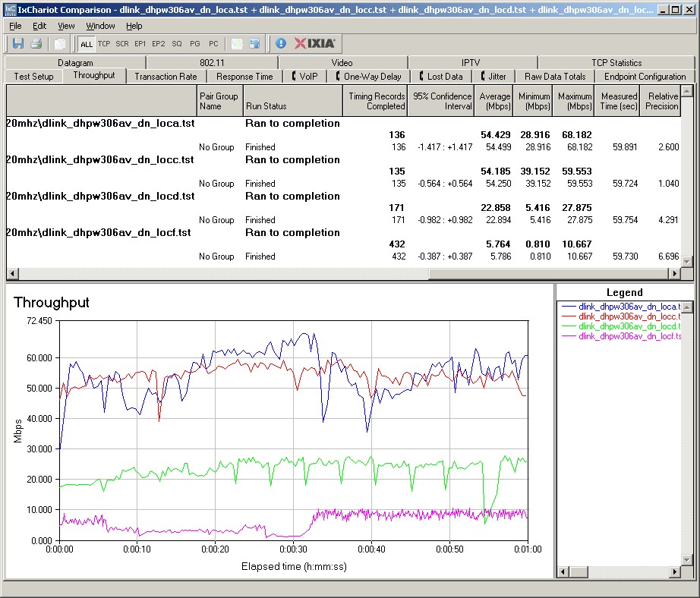The width and height of the screenshot is (700, 598).
Task: Select the TCP filter button
Action: coord(104,44)
